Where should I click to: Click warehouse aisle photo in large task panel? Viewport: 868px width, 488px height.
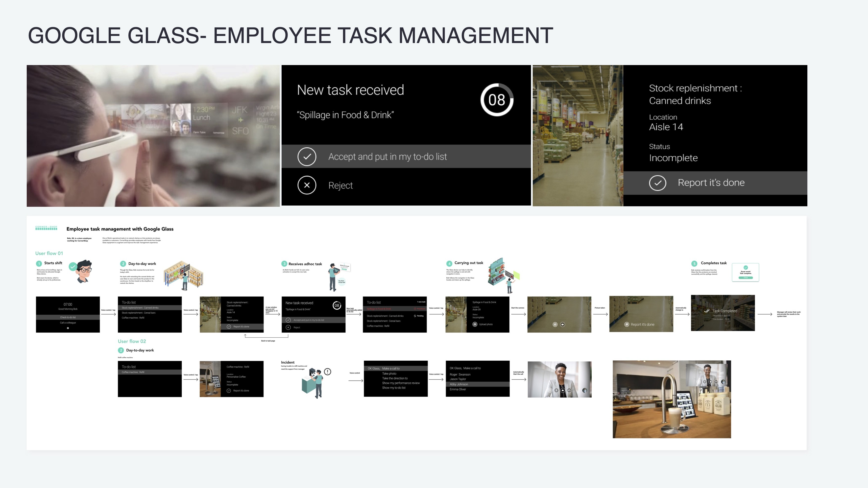(578, 136)
